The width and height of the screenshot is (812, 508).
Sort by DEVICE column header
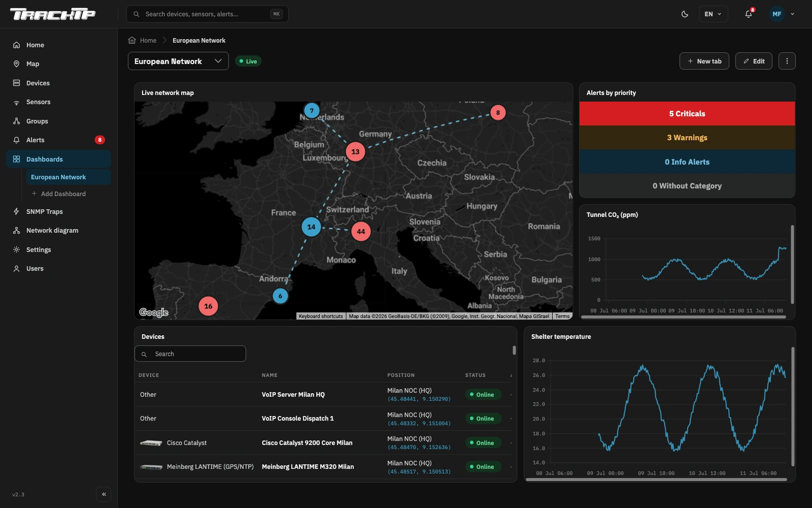[149, 375]
